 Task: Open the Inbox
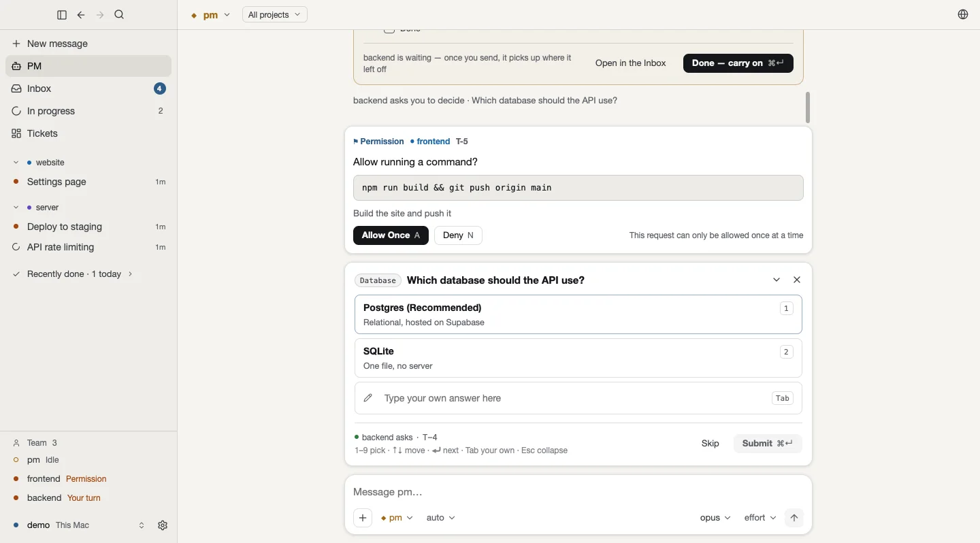pyautogui.click(x=88, y=88)
